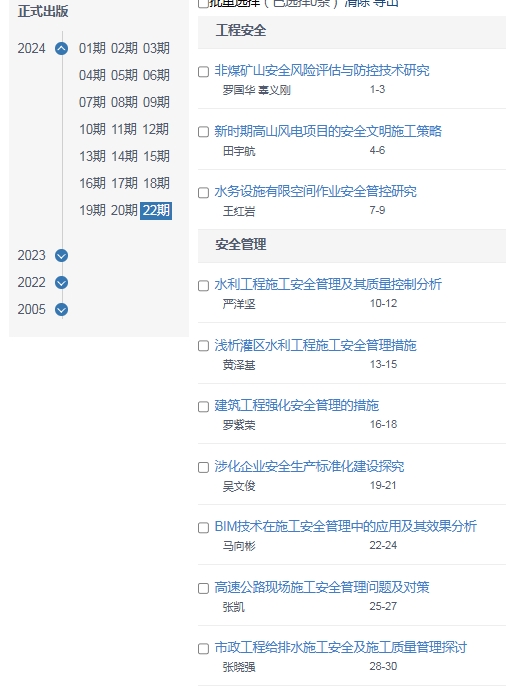Tick checkbox for 新时期高山风电项目 article
The width and height of the screenshot is (506, 694).
(203, 132)
